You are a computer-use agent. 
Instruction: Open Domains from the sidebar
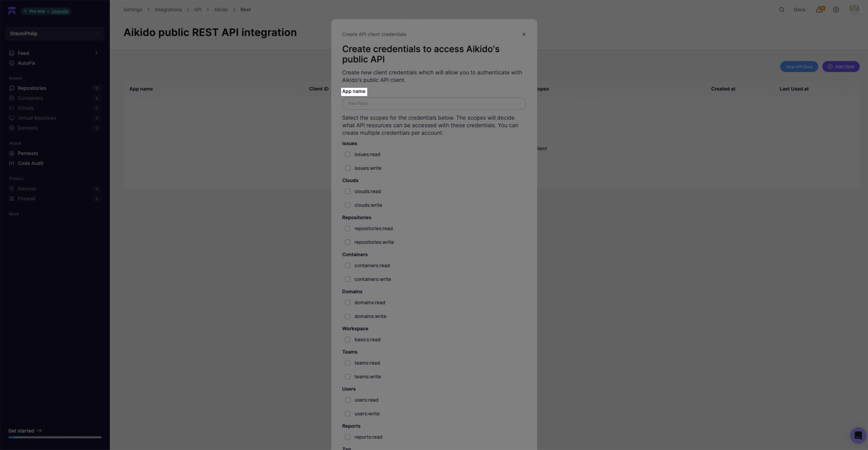tap(27, 128)
